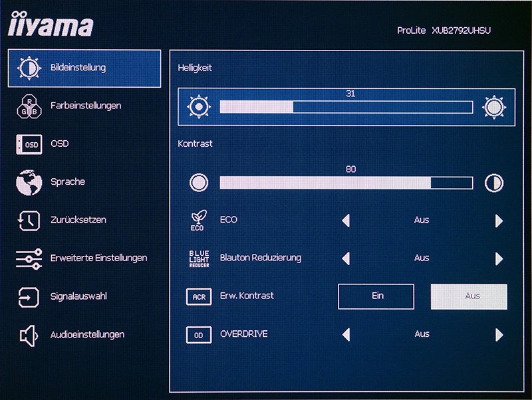Select the OSD menu entry
This screenshot has width=532, height=400.
click(x=84, y=144)
